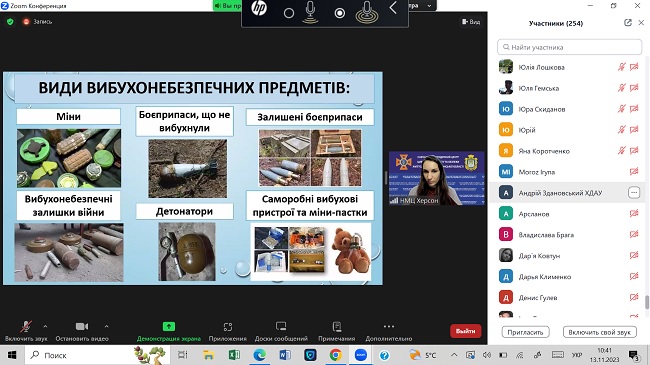Click video-off icon for Дарья Клименко
This screenshot has width=650, height=365.
pos(634,276)
